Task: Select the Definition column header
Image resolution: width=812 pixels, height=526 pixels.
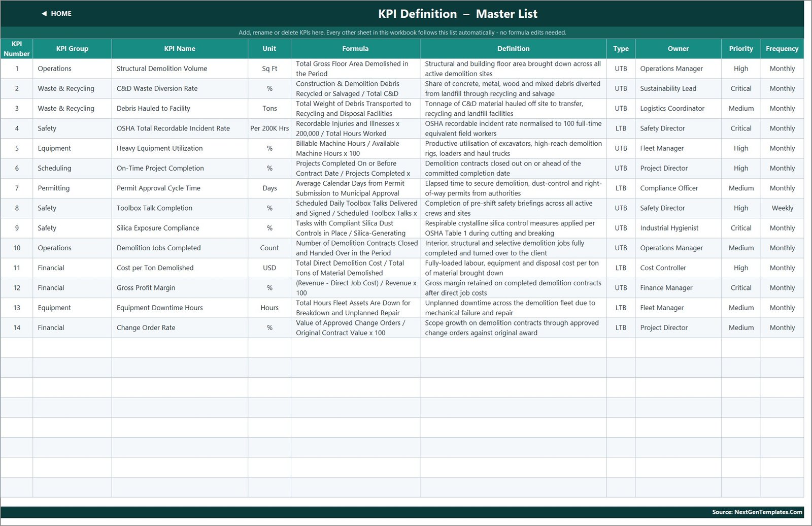Action: pos(513,49)
